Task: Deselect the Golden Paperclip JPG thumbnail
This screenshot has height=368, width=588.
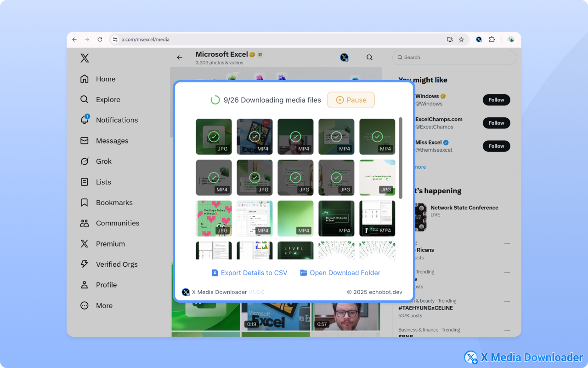Action: (377, 177)
